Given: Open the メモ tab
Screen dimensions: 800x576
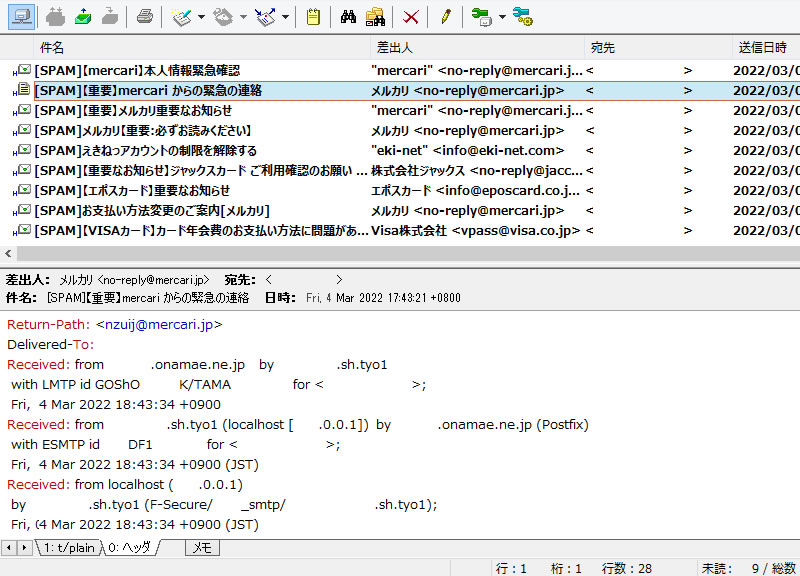Looking at the screenshot, I should coord(202,548).
